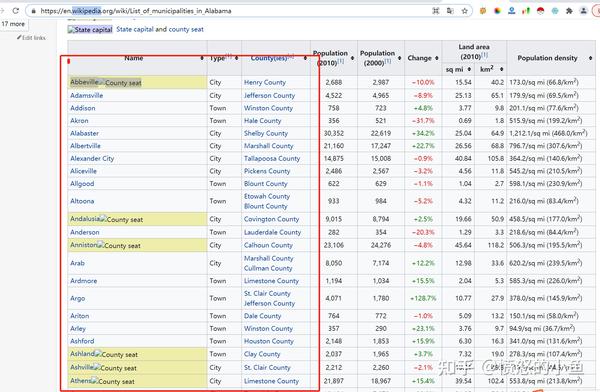
Task: Open the Alexander City link
Action: pos(92,158)
